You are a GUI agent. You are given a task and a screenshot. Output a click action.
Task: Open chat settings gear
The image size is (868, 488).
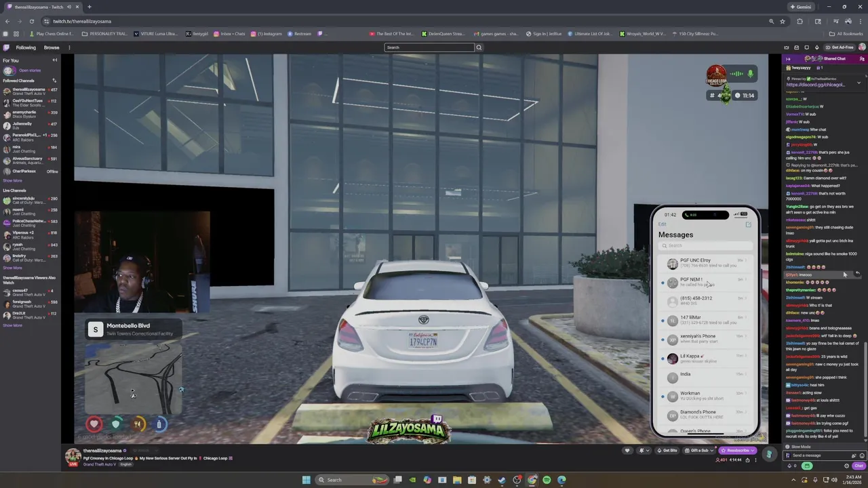click(x=846, y=466)
